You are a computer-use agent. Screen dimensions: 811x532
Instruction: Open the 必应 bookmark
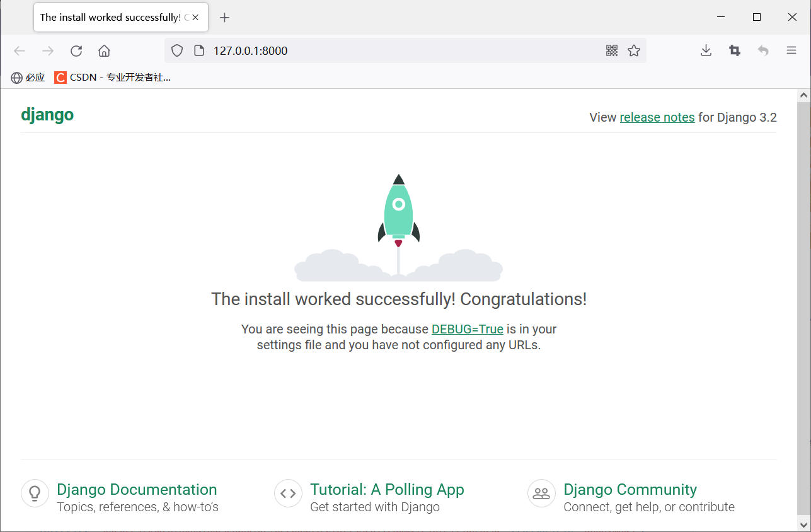click(x=28, y=78)
